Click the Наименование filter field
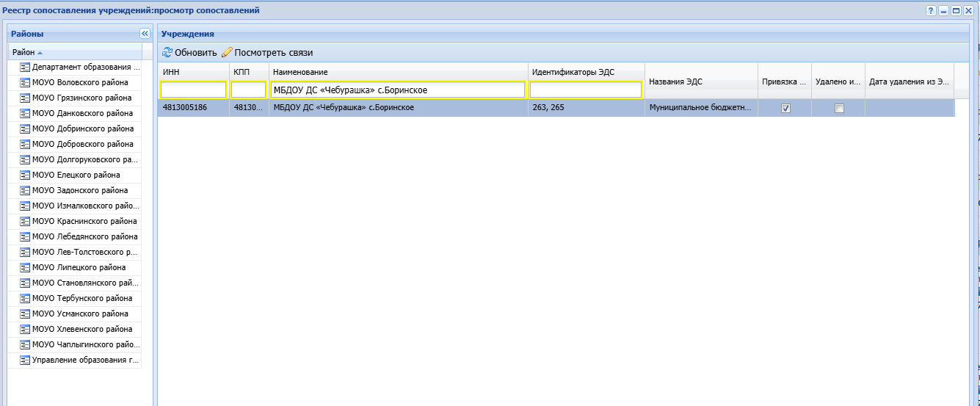 (398, 90)
